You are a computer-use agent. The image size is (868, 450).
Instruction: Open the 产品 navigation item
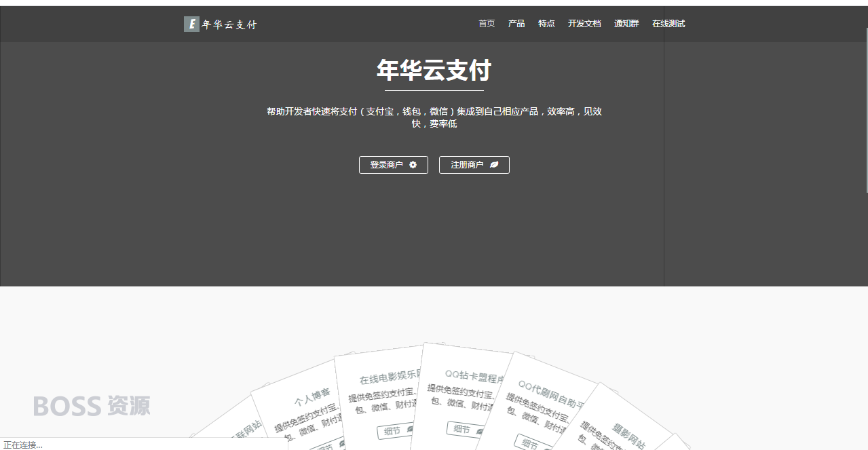click(x=516, y=24)
